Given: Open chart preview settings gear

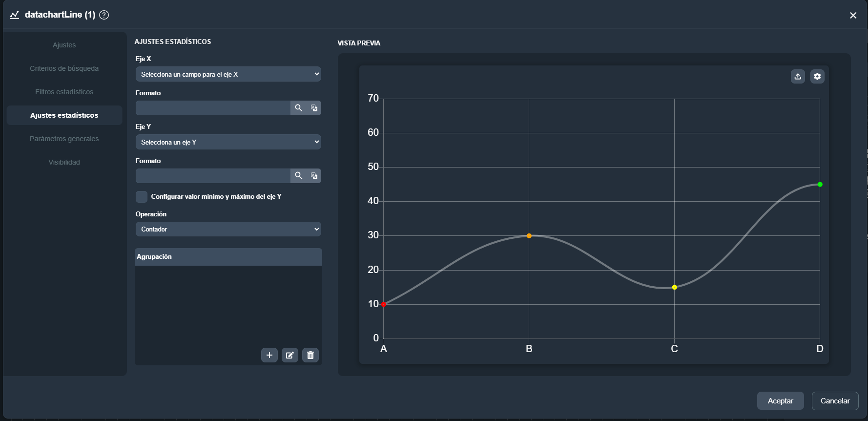Looking at the screenshot, I should coord(817,76).
